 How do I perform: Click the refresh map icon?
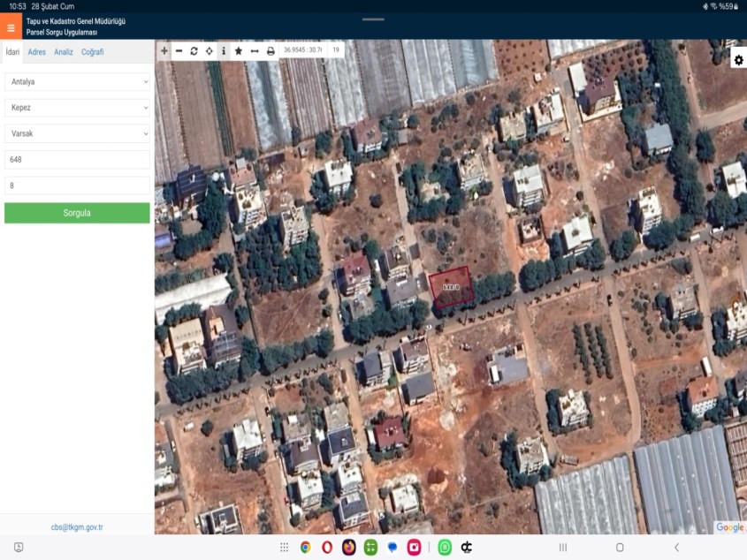coord(194,51)
